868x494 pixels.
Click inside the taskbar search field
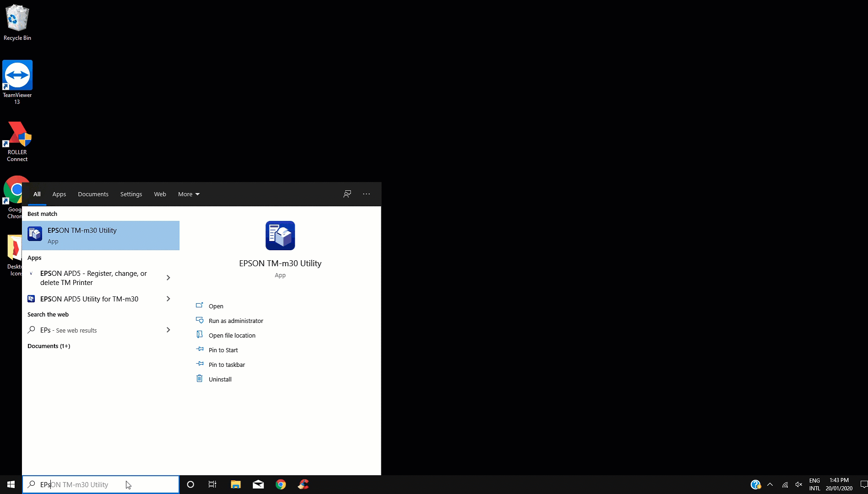click(x=101, y=484)
